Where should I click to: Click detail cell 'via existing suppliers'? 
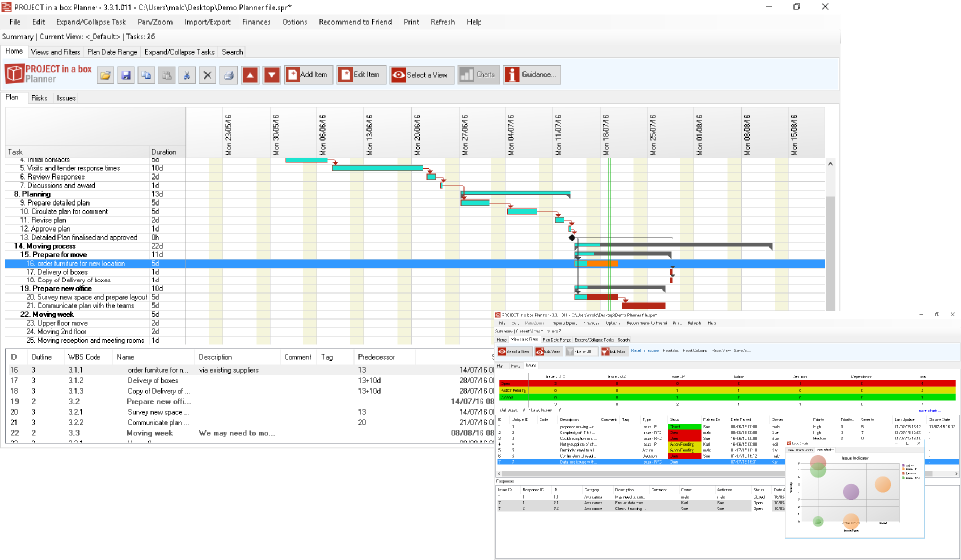(229, 370)
